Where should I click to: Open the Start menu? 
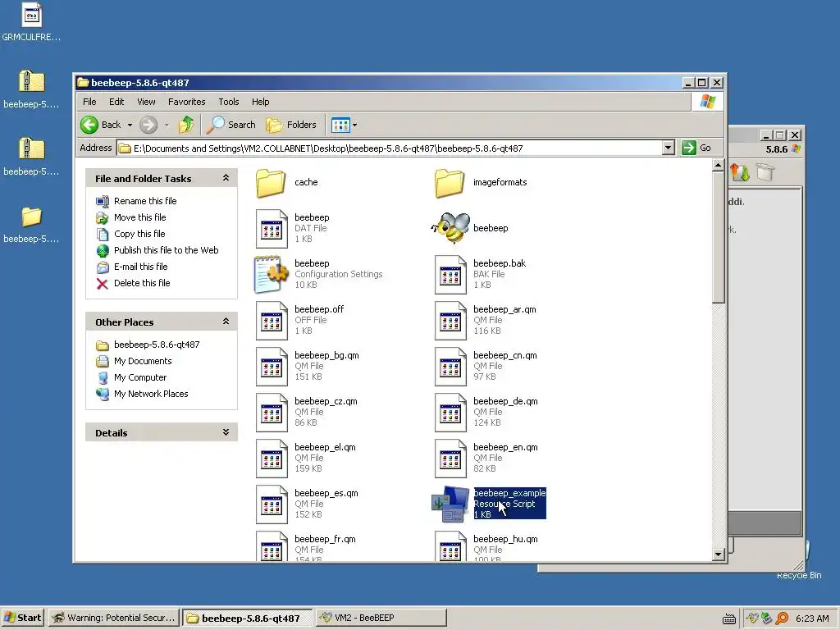point(23,618)
